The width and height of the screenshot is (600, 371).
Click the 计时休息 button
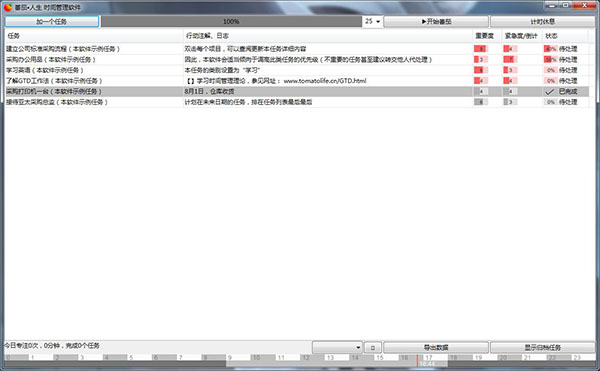(543, 21)
